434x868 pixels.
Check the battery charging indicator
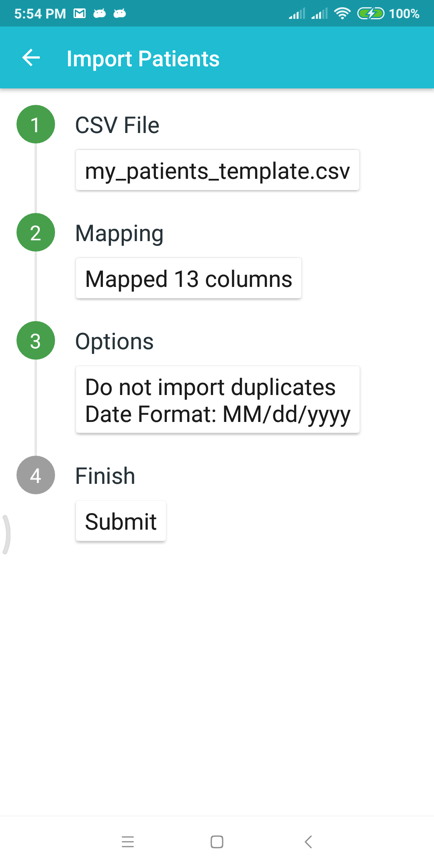click(x=371, y=14)
